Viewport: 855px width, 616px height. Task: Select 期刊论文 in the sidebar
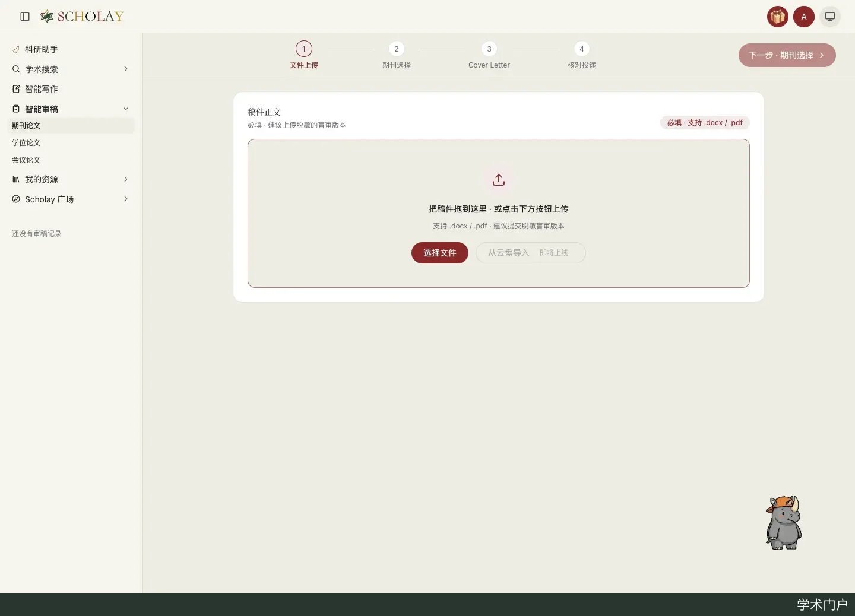coord(71,126)
